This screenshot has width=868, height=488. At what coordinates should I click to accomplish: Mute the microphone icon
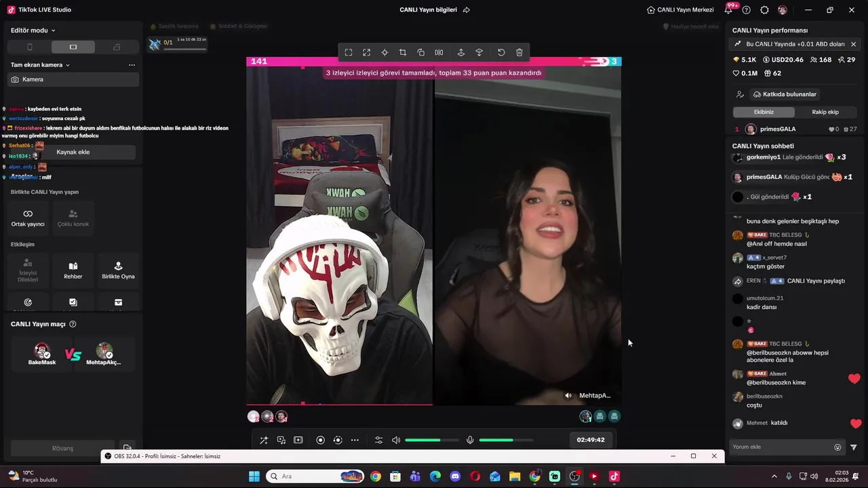(470, 440)
